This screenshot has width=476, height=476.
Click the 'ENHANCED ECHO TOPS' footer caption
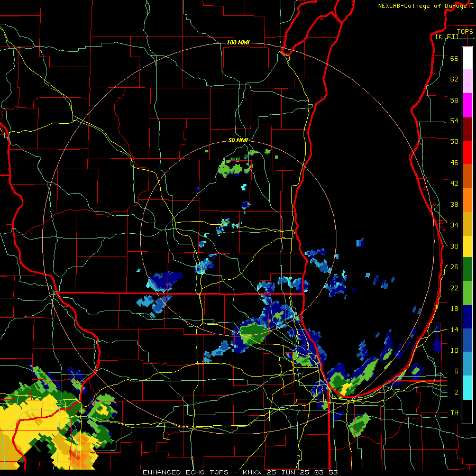pos(186,472)
